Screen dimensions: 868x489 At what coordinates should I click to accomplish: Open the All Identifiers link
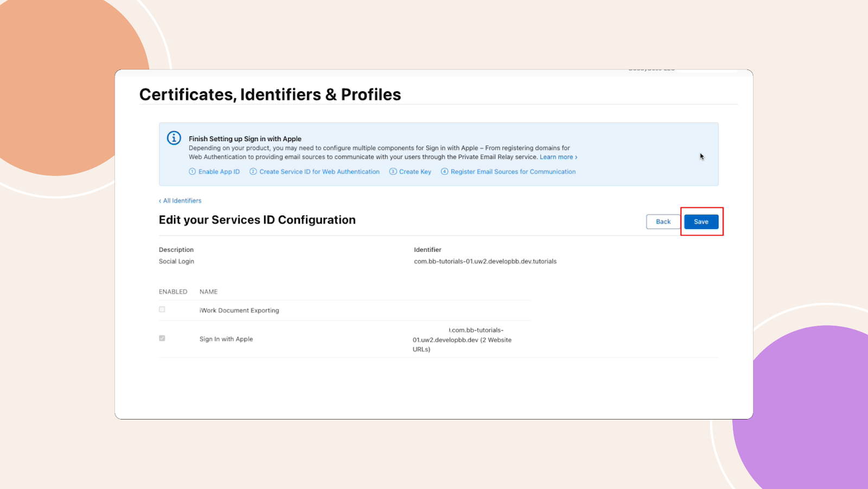point(180,201)
